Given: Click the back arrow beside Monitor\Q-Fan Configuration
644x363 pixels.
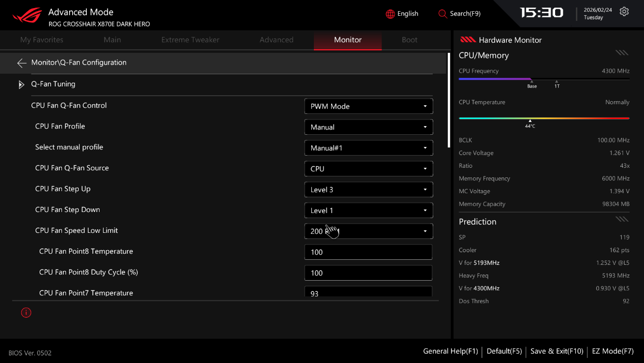Looking at the screenshot, I should [x=21, y=63].
